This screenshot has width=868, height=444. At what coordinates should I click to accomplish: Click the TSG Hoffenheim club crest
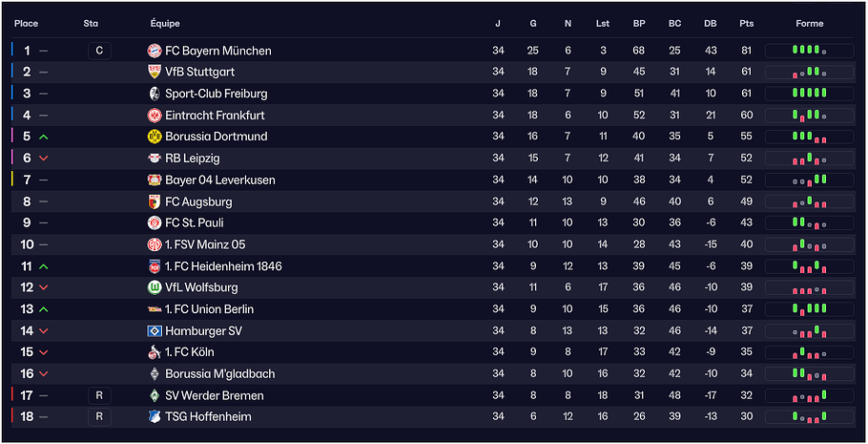(x=155, y=416)
